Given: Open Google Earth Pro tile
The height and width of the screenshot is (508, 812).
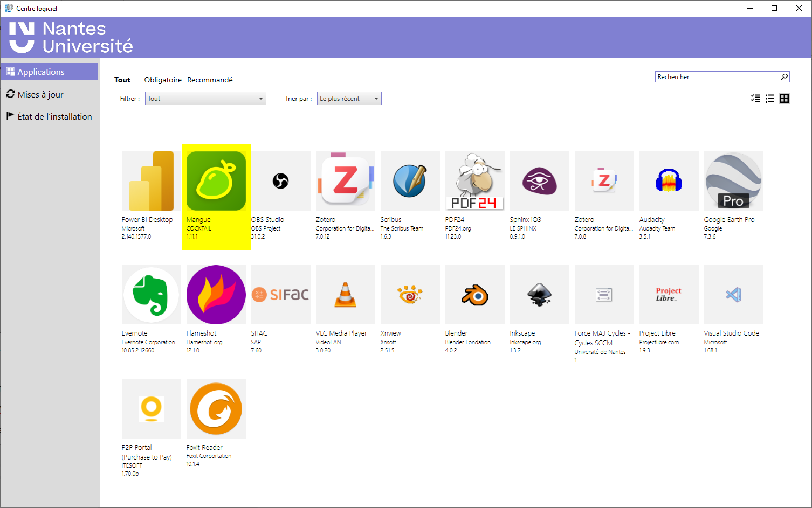Looking at the screenshot, I should (x=733, y=180).
